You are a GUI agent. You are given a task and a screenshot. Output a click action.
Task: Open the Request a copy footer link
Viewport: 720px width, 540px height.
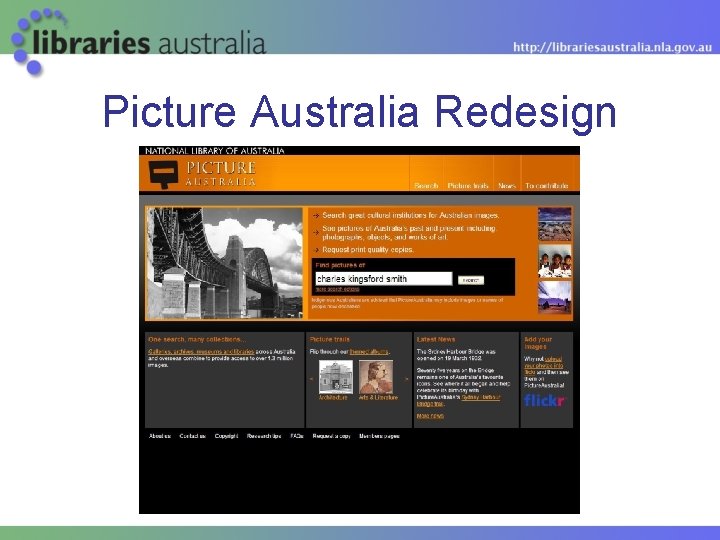(x=332, y=436)
